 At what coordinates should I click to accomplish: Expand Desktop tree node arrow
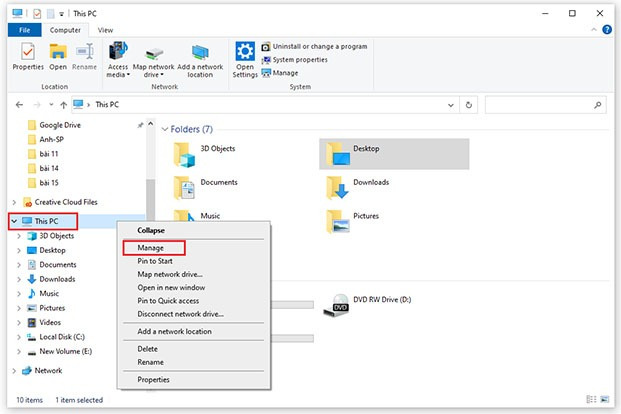(19, 250)
